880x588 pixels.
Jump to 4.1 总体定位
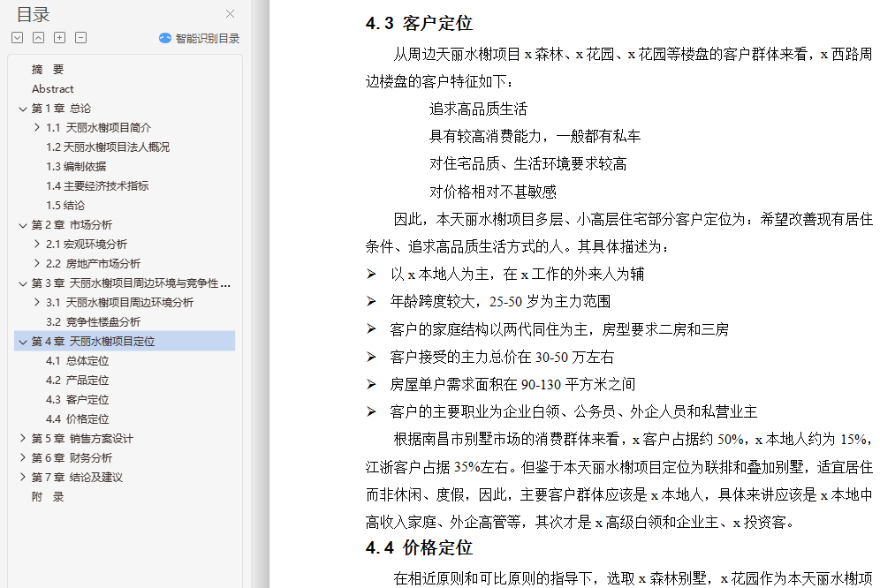78,361
